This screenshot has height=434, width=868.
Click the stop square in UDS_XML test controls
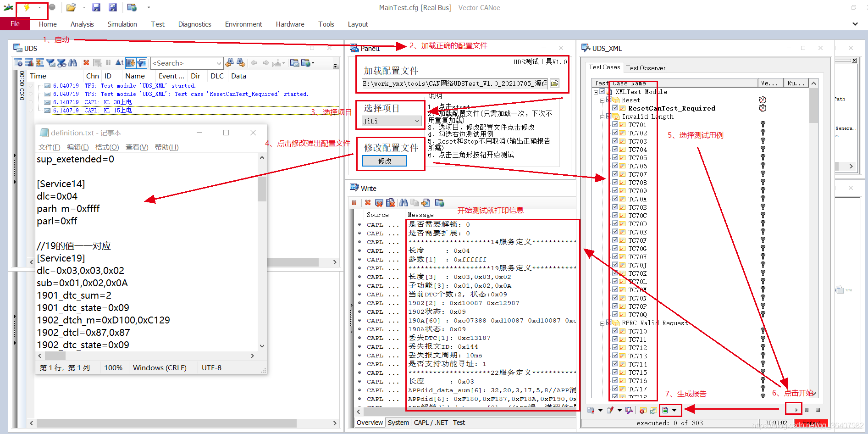[818, 410]
